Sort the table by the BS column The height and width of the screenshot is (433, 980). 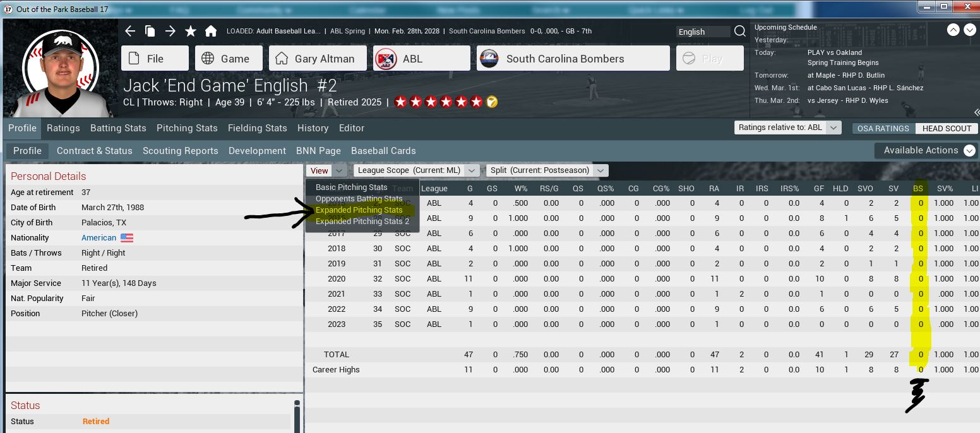click(x=918, y=188)
